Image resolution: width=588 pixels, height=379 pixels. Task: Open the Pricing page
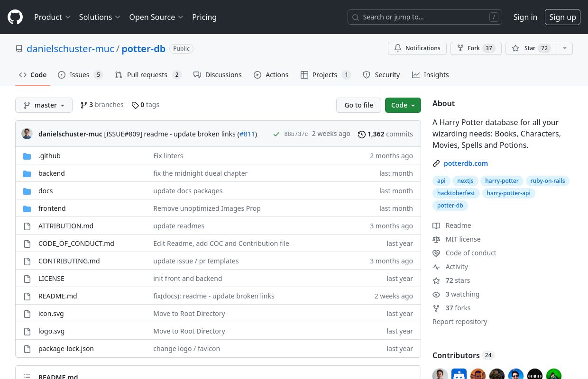204,17
